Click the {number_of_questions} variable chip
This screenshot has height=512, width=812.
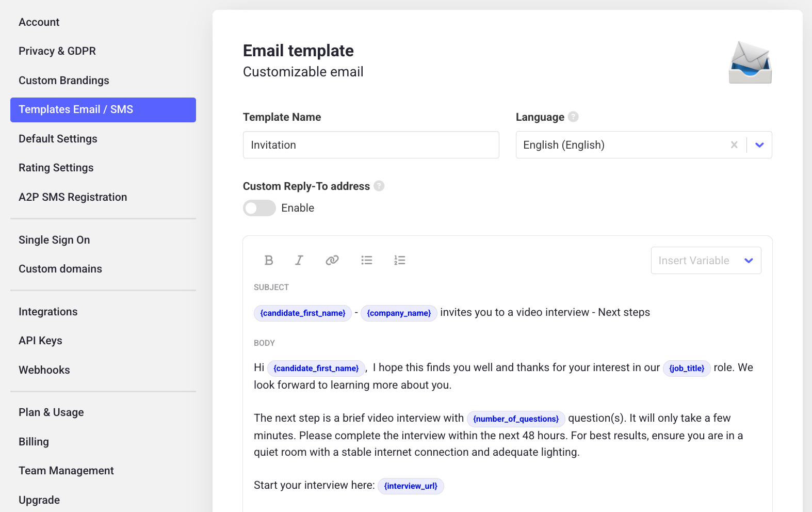(x=516, y=419)
